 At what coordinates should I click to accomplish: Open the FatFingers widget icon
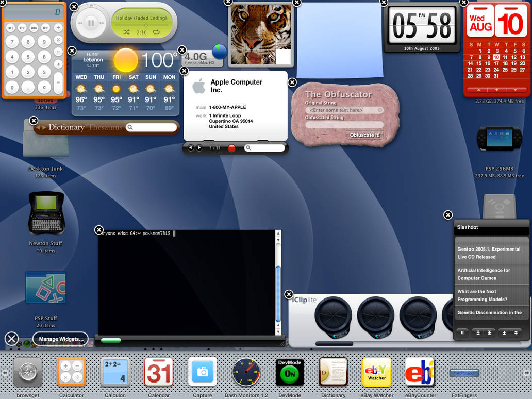(464, 373)
